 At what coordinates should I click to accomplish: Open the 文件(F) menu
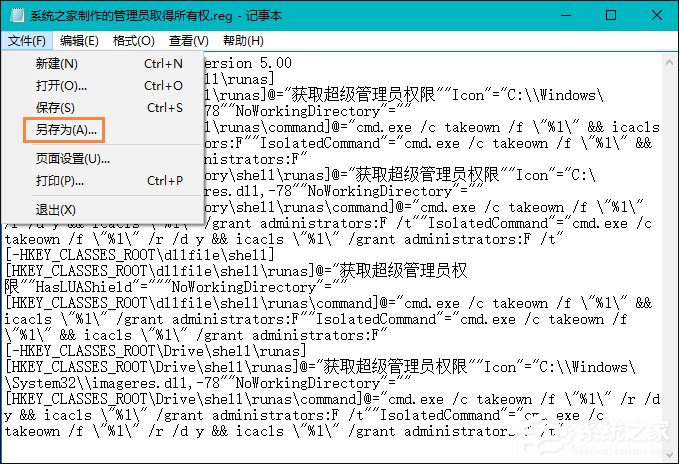pyautogui.click(x=27, y=41)
